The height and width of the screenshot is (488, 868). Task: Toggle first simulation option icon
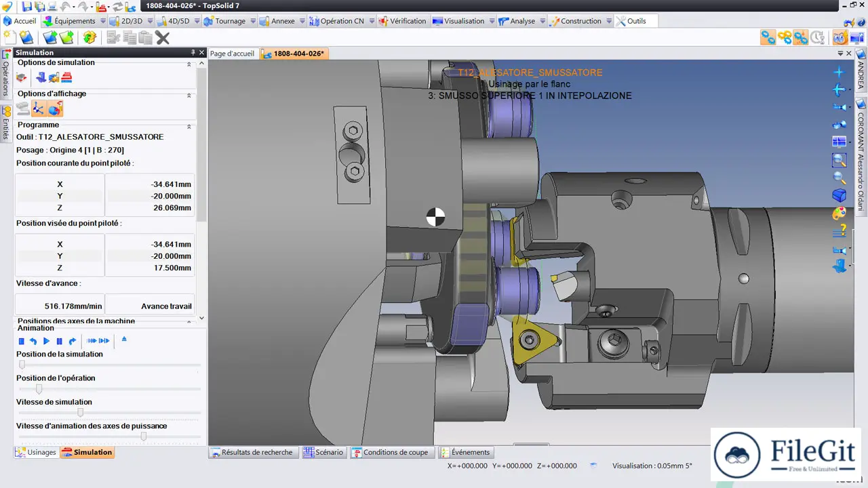22,78
